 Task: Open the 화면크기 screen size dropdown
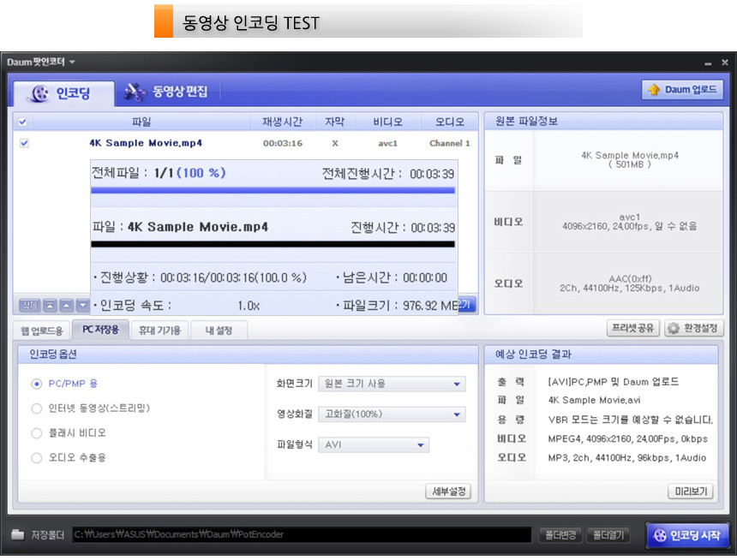[x=391, y=384]
